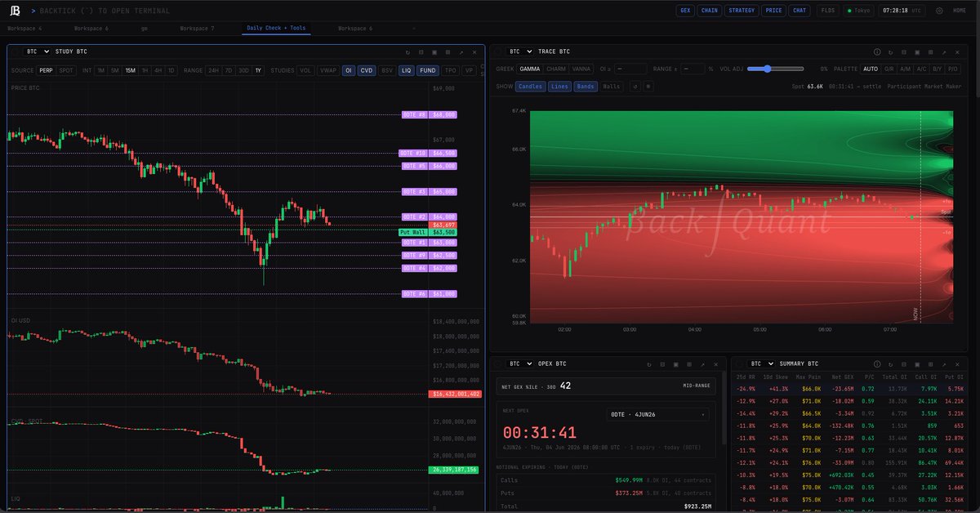The height and width of the screenshot is (513, 980).
Task: Open the settings gear in the header
Action: (x=939, y=11)
